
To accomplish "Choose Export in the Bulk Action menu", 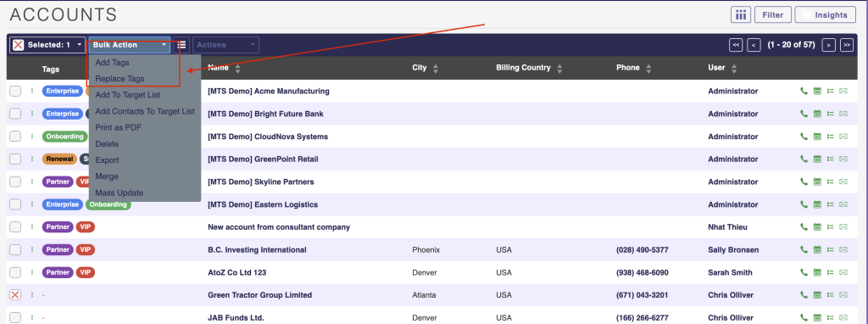I will 107,160.
